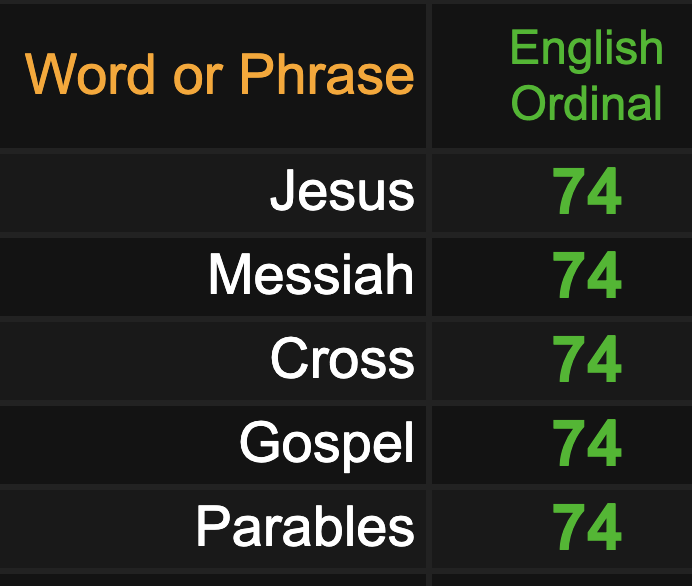Click the column divider between the two headers

(x=429, y=76)
